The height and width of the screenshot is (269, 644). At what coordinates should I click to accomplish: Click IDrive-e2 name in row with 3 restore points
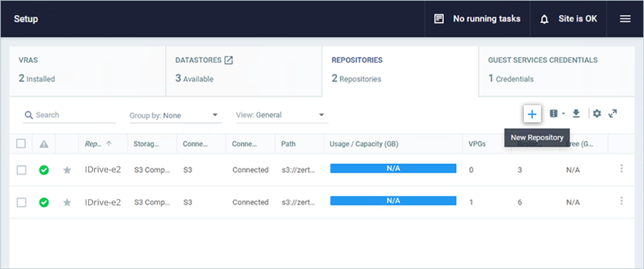[102, 170]
